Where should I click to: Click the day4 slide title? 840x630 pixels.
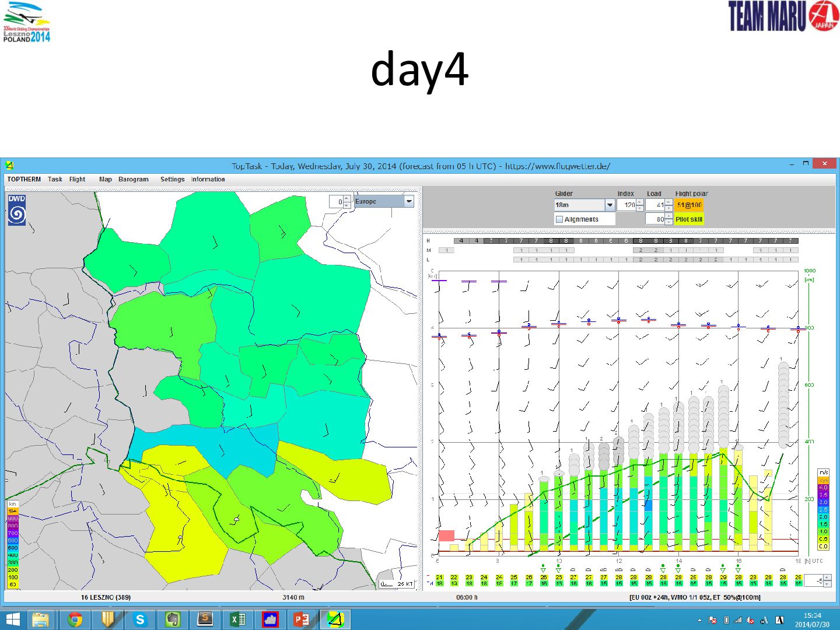coord(419,70)
